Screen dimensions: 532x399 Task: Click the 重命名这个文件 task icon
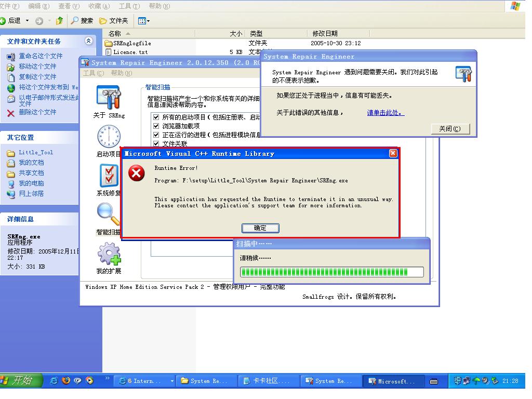tap(11, 57)
